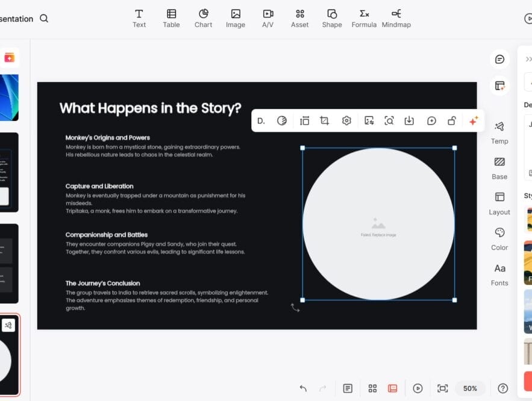Switch to the grid view of slides
The width and height of the screenshot is (532, 401).
(372, 388)
